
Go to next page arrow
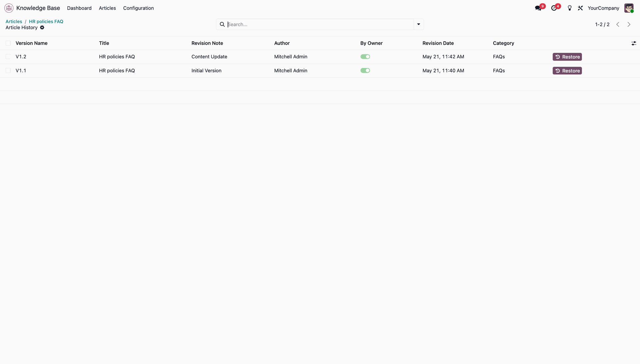click(629, 24)
